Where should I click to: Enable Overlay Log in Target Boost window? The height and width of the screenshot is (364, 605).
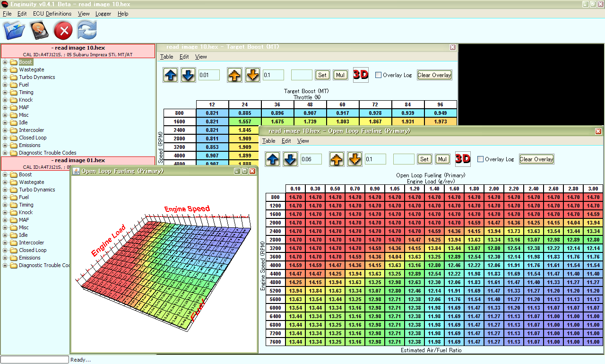click(x=378, y=75)
